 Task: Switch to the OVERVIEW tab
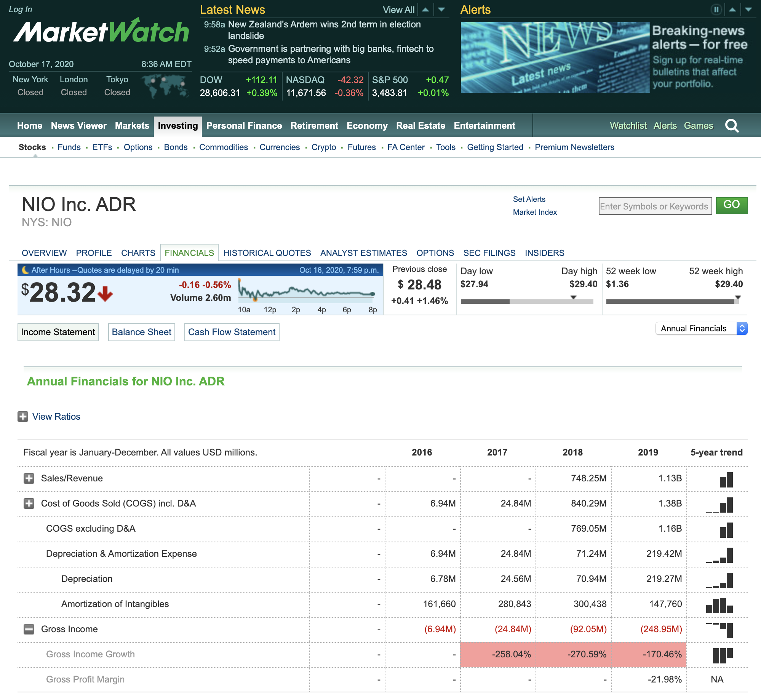click(44, 253)
